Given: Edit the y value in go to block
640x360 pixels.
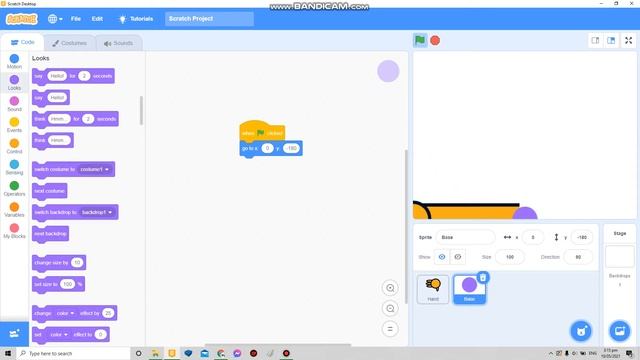Looking at the screenshot, I should tap(291, 148).
